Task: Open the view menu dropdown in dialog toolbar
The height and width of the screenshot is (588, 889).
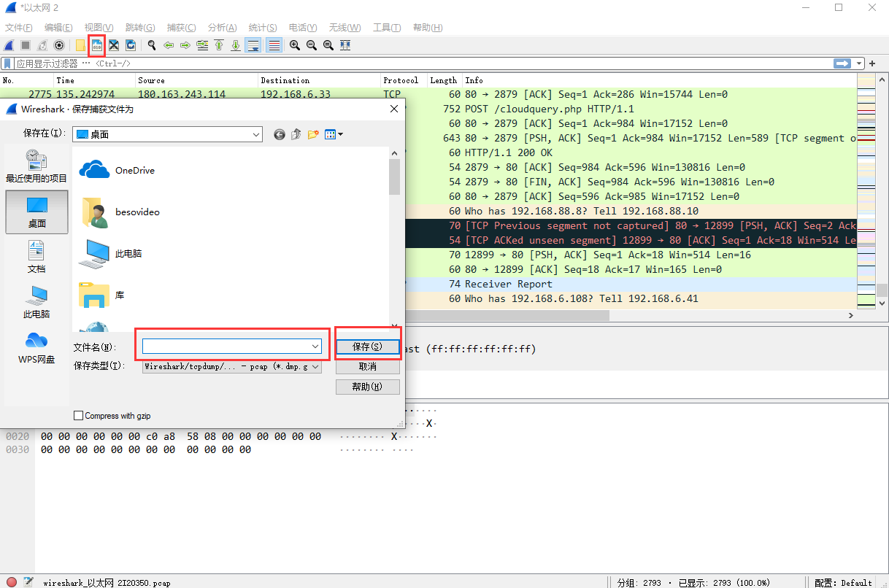Action: [x=334, y=134]
